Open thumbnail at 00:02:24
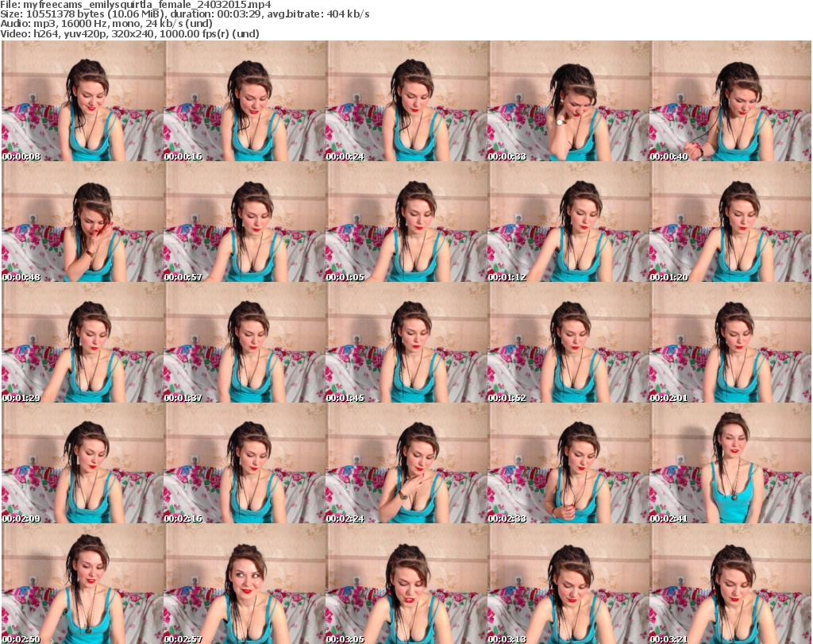 406,463
